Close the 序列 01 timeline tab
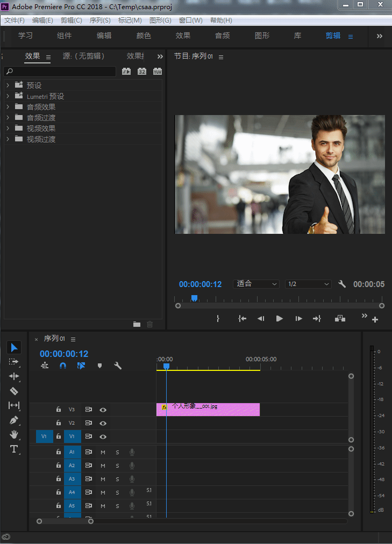This screenshot has width=392, height=544. click(x=36, y=339)
